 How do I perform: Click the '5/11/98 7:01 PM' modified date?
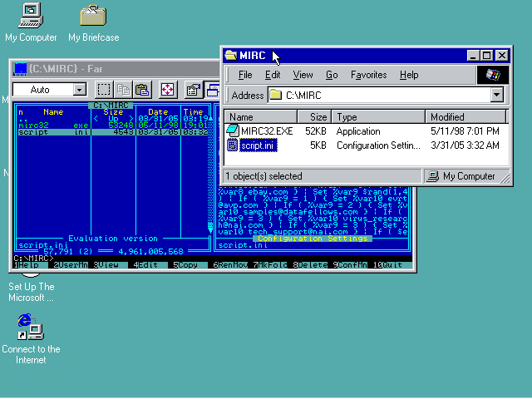coord(465,131)
